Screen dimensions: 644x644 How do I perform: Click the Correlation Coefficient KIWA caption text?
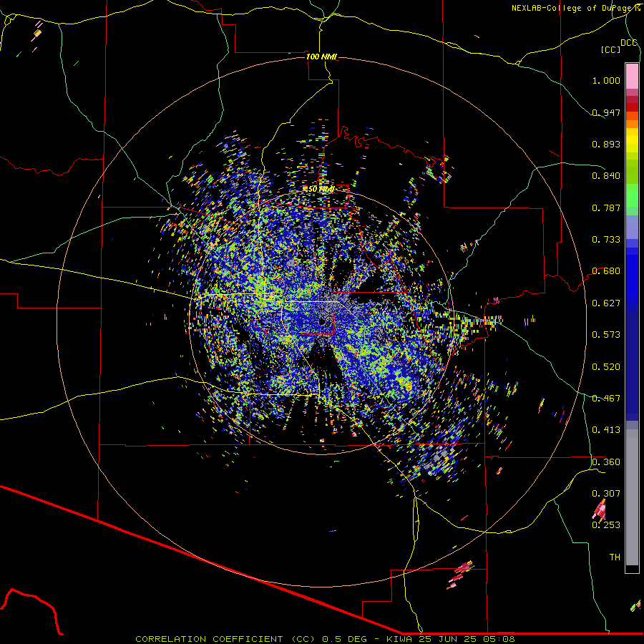coord(325,639)
